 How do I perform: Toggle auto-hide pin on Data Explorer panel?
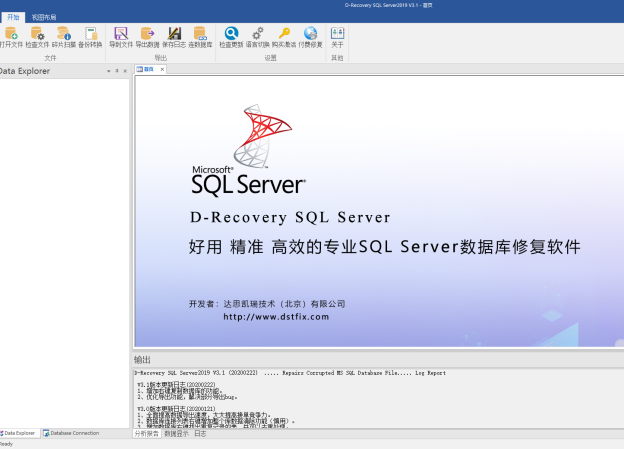click(x=117, y=71)
